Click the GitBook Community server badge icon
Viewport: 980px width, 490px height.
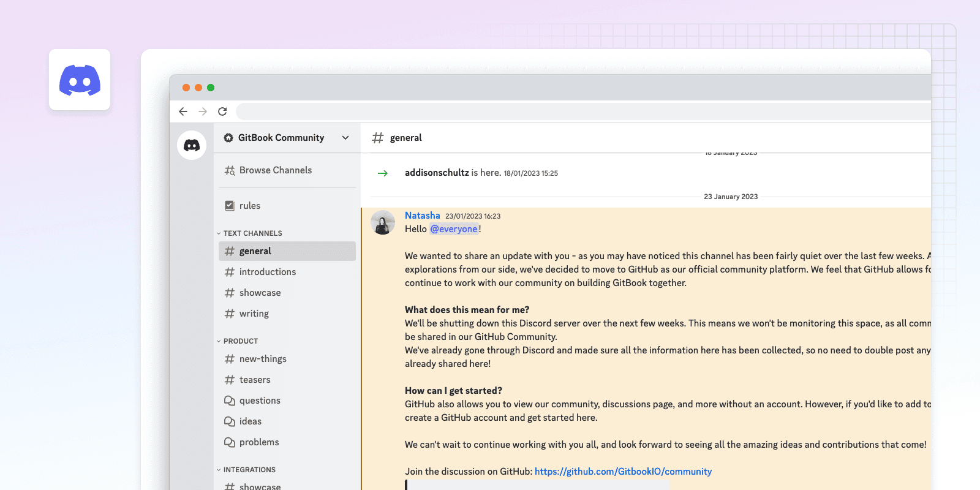228,138
